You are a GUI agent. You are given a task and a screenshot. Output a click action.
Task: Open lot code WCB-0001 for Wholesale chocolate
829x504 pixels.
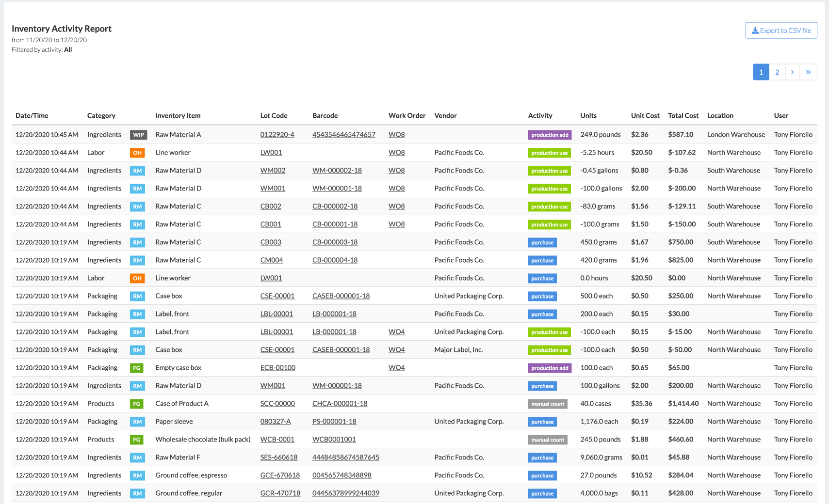277,439
